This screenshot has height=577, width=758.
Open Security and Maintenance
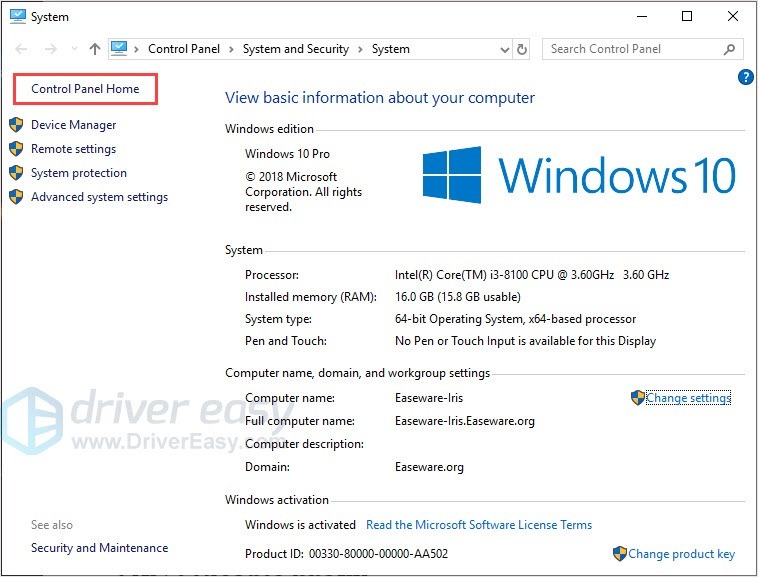pos(100,548)
